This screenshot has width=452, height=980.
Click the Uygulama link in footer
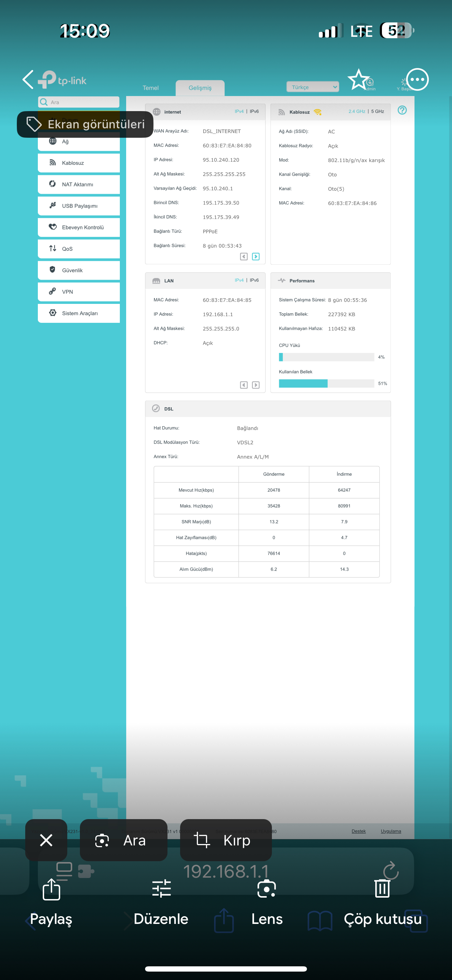(x=391, y=831)
